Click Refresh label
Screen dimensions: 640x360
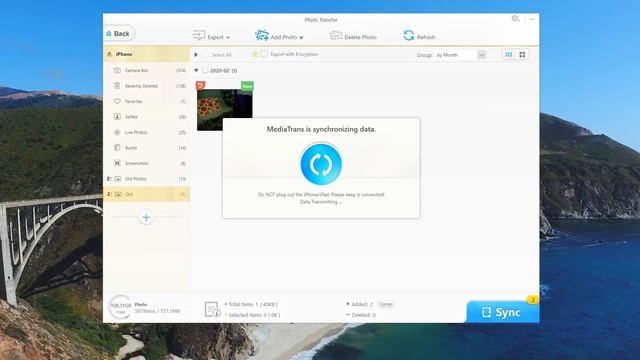[426, 37]
